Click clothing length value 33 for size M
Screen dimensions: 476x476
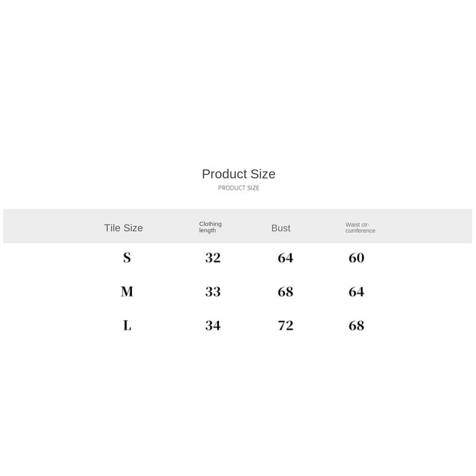(x=213, y=291)
